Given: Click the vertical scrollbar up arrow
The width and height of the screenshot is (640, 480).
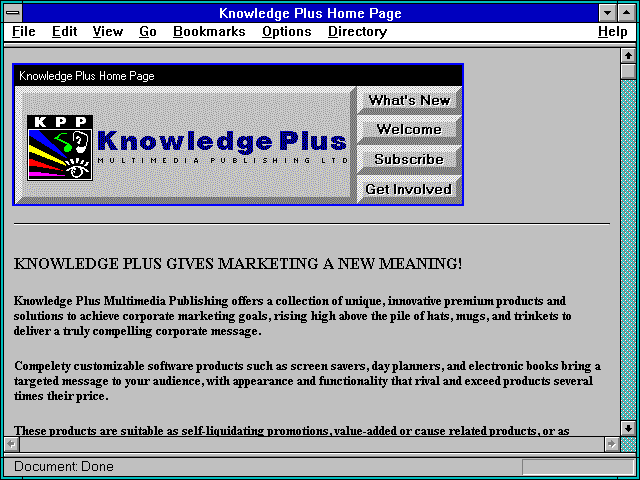Looking at the screenshot, I should [628, 56].
